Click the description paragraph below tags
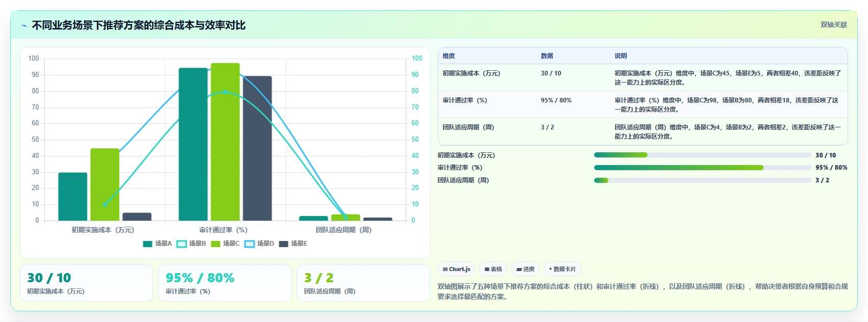868x322 pixels. 642,291
